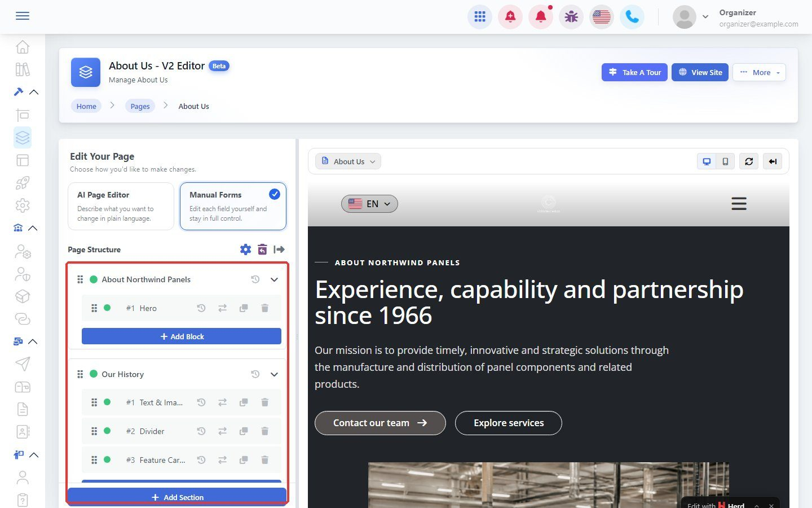Collapse the Our History section

point(274,374)
